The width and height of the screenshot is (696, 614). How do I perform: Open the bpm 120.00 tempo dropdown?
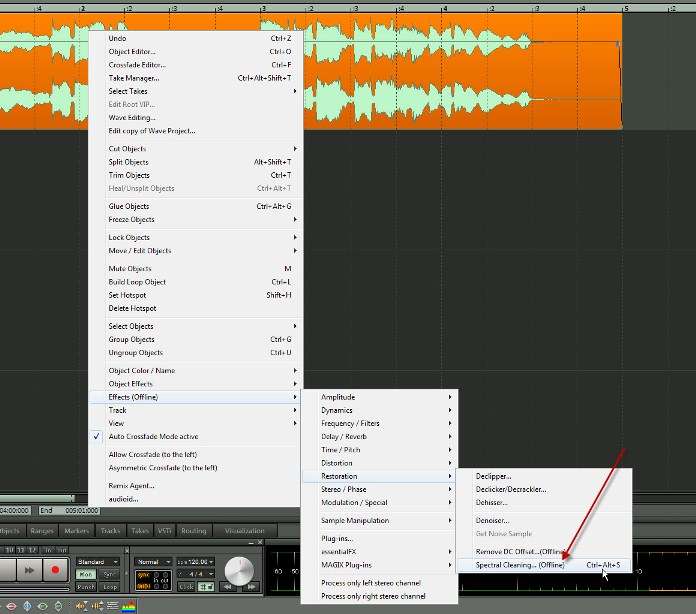[x=196, y=562]
